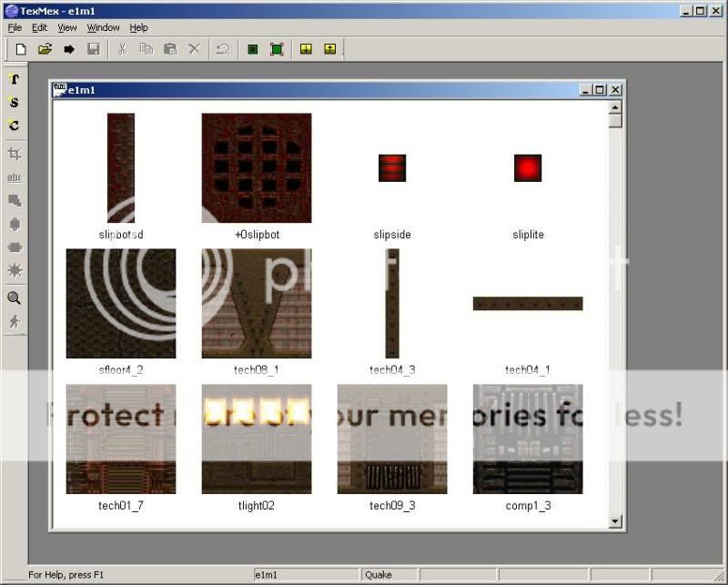Toggle the green texture selection icon
The height and width of the screenshot is (585, 728).
(251, 48)
